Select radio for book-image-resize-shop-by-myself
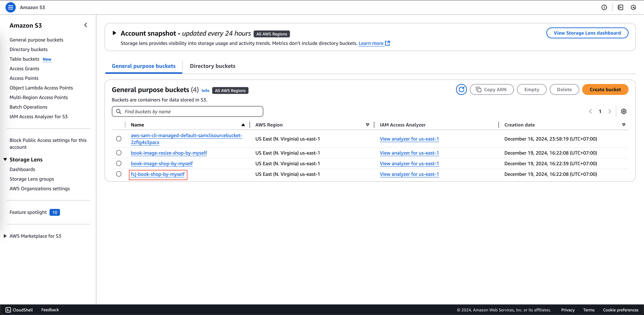 [119, 153]
